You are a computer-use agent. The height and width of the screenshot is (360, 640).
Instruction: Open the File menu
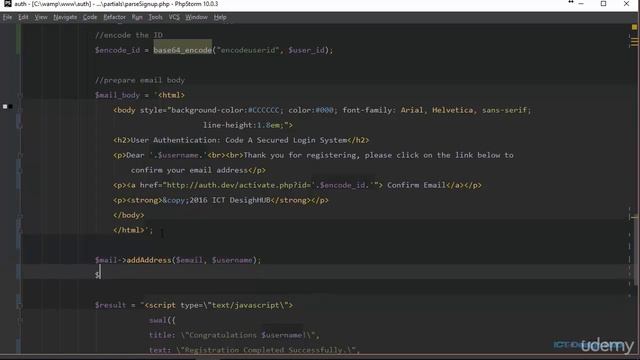tap(7, 17)
